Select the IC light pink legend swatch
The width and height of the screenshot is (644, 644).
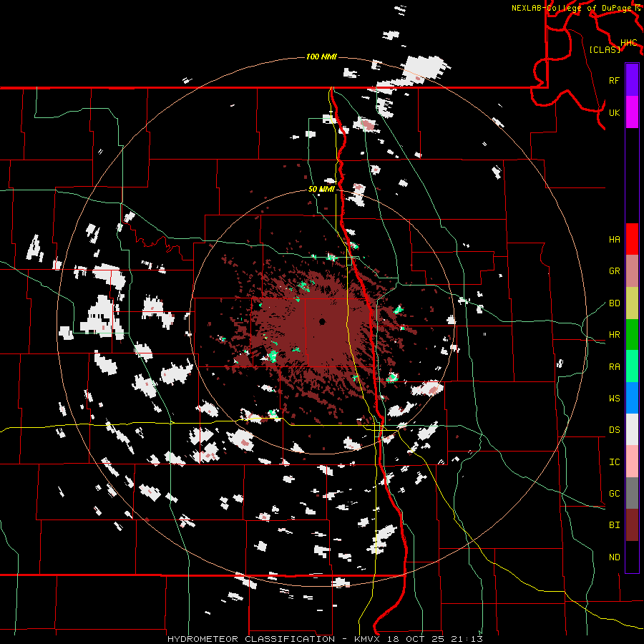(x=632, y=462)
